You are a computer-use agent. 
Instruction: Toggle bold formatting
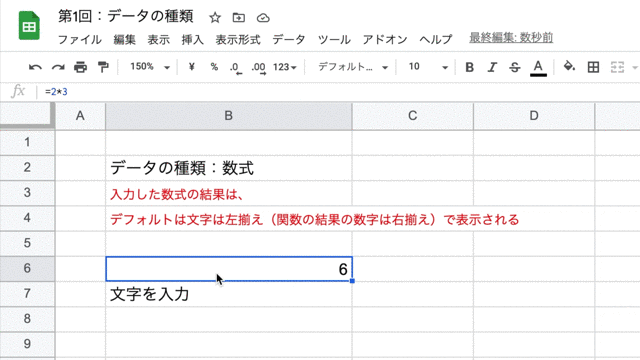pyautogui.click(x=469, y=67)
